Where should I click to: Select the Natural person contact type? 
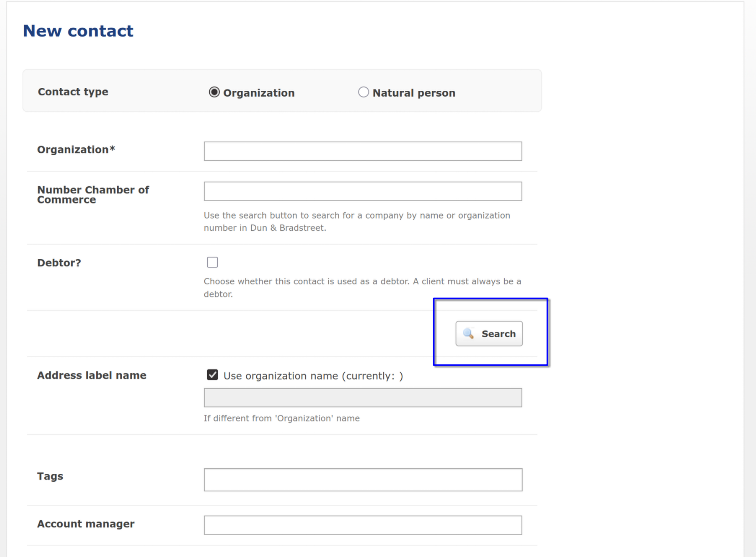tap(363, 92)
